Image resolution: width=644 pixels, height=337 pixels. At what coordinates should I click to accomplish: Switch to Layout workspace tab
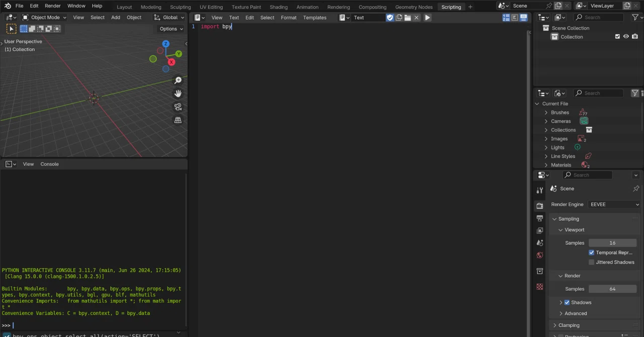[124, 7]
